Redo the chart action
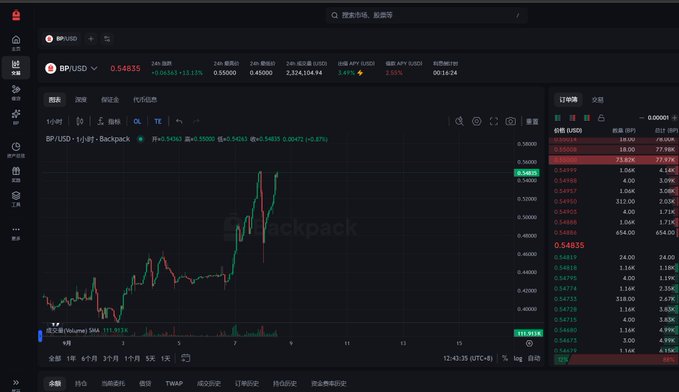This screenshot has height=392, width=679. pyautogui.click(x=196, y=121)
